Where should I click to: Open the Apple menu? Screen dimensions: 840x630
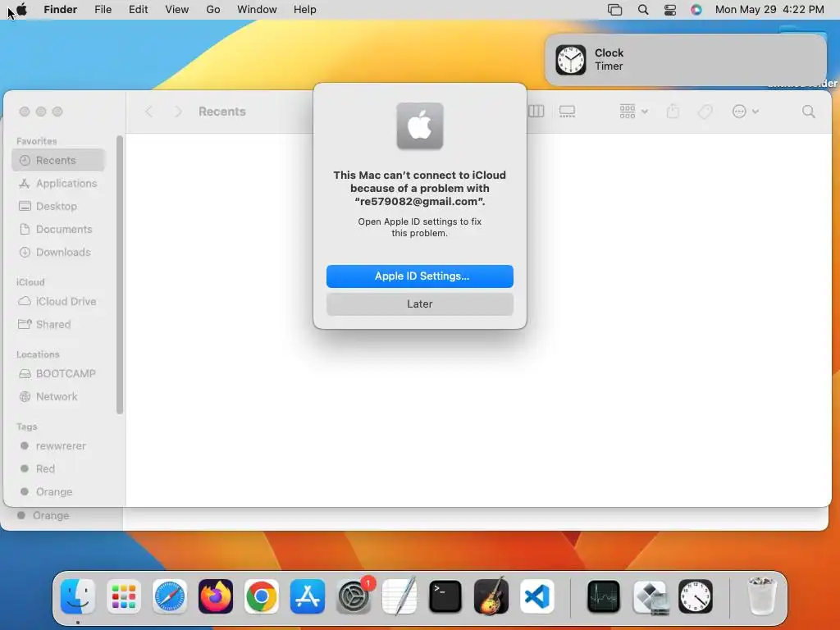[21, 10]
